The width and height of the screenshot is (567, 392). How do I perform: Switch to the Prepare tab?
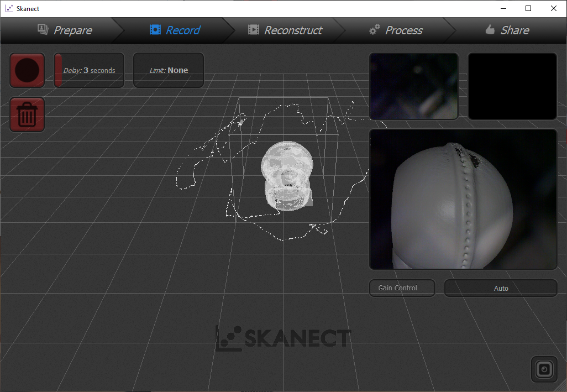[x=65, y=30]
